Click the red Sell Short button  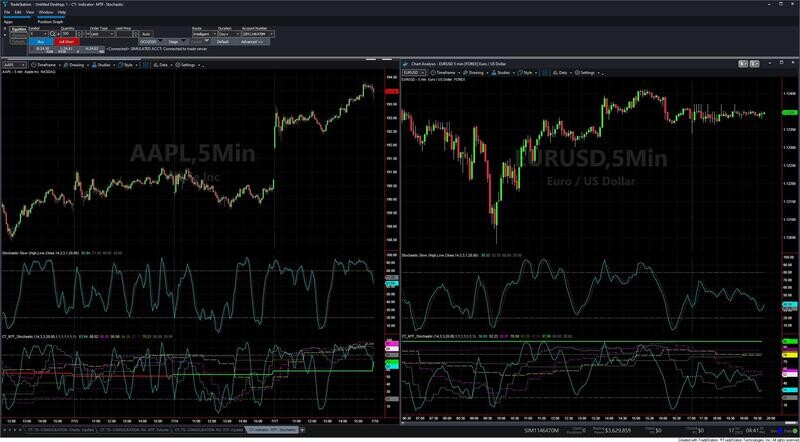point(67,41)
